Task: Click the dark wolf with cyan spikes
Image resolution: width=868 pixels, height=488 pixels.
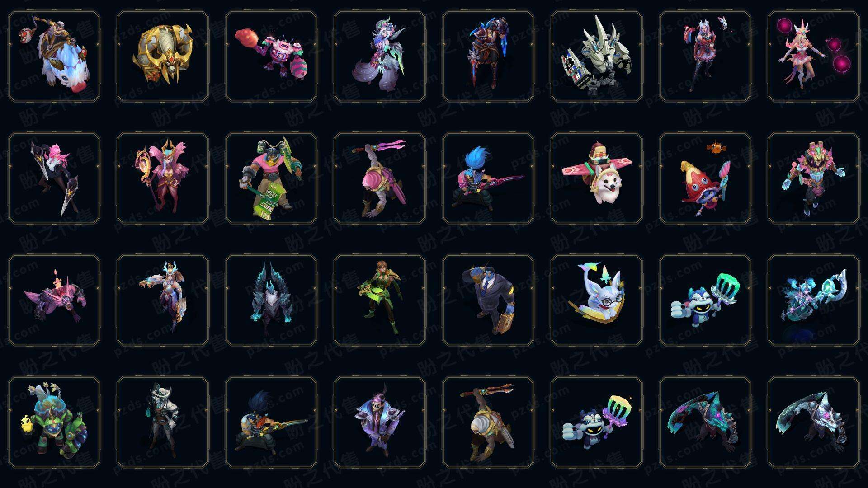Action: [x=271, y=300]
